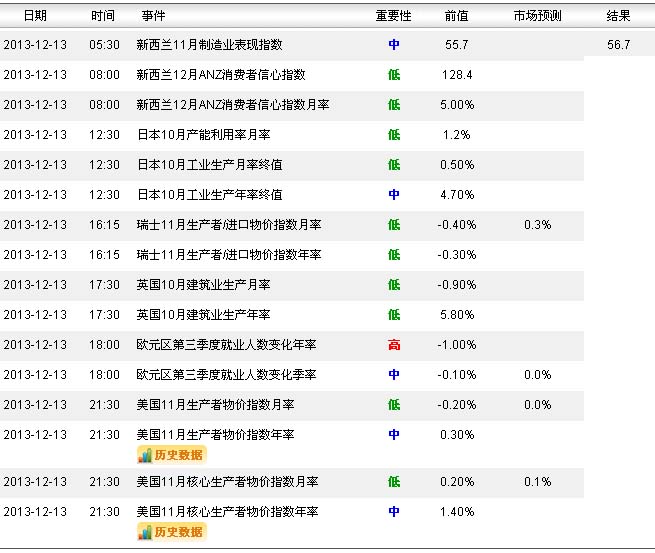Click the 18:00 time for 欧元区第三季度就业人数变化年率
655x553 pixels.
pyautogui.click(x=104, y=345)
